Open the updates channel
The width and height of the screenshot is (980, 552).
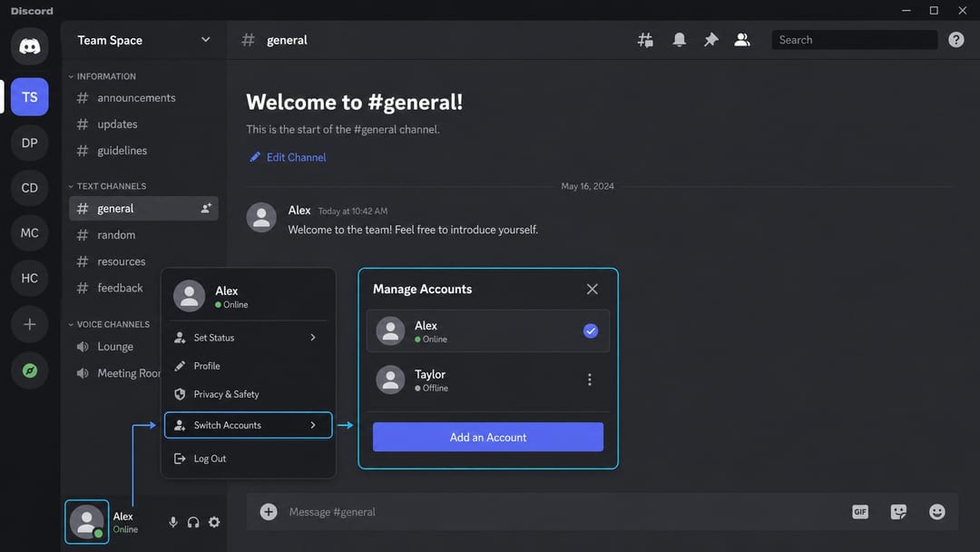143,123
